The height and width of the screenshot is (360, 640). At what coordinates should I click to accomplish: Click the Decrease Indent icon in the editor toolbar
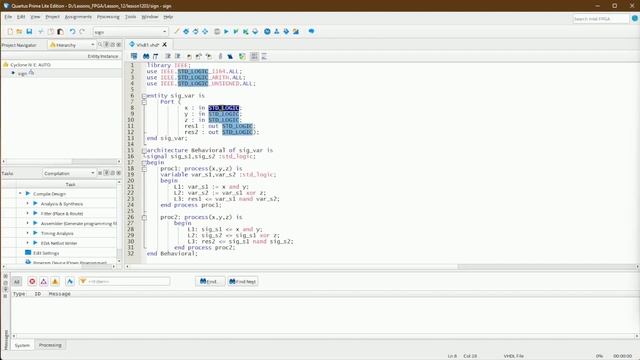tap(178, 56)
